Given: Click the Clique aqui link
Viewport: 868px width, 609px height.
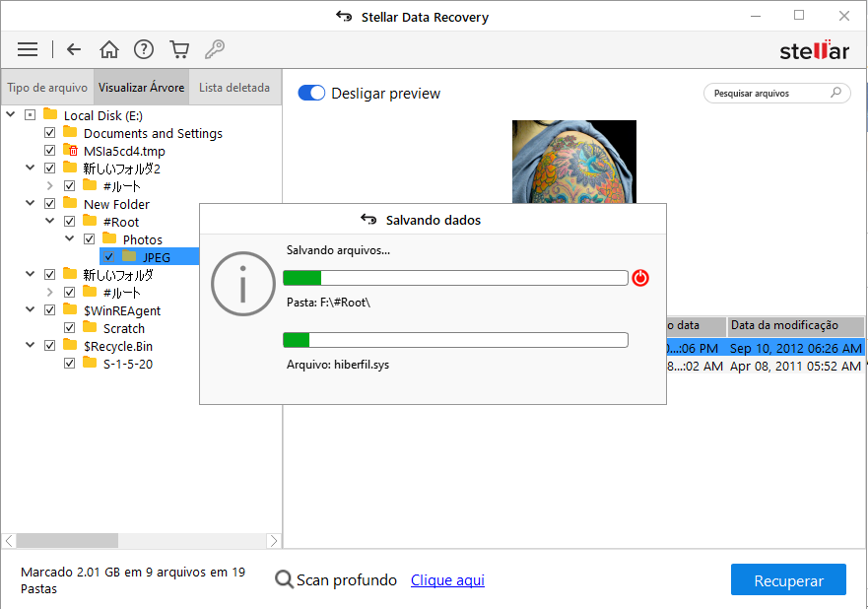Looking at the screenshot, I should 447,580.
